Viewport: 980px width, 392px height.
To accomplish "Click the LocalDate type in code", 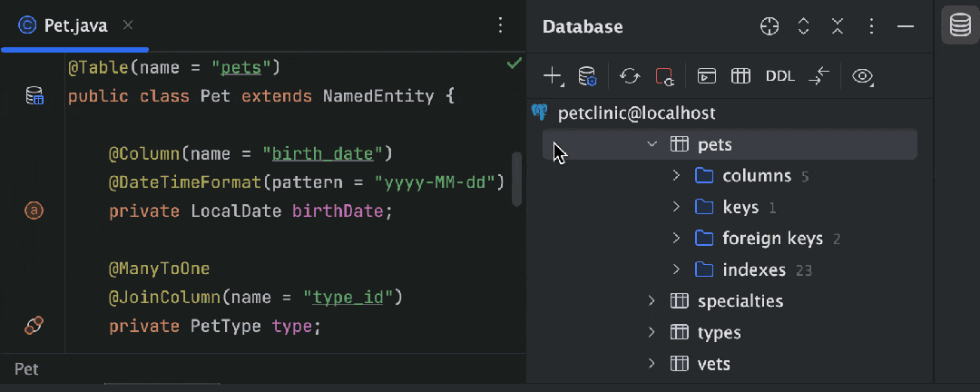I will click(236, 211).
